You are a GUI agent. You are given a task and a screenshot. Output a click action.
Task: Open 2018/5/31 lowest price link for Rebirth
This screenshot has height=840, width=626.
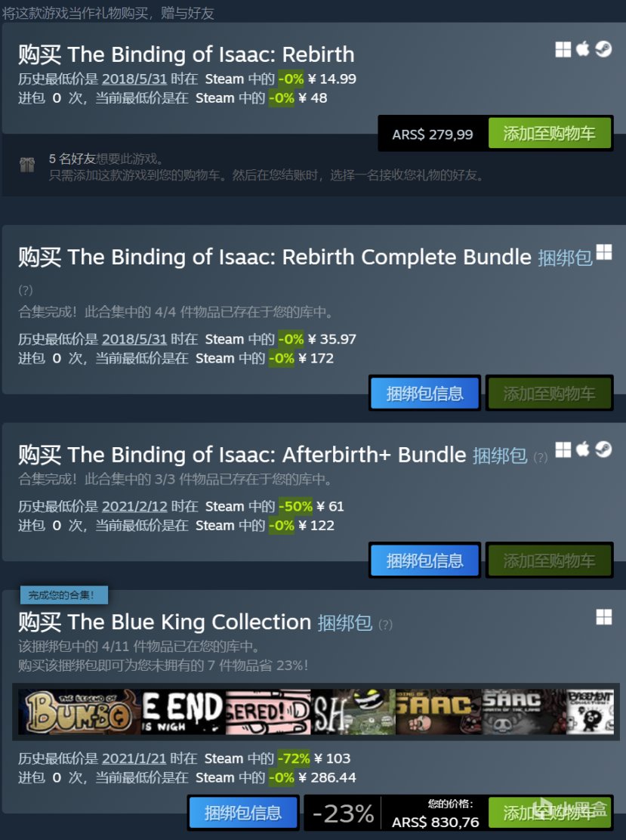pos(134,79)
